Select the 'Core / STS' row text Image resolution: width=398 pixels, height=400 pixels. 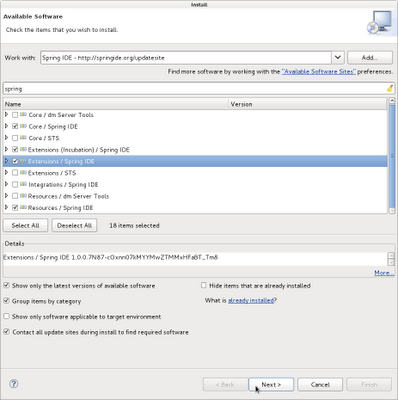pos(44,138)
